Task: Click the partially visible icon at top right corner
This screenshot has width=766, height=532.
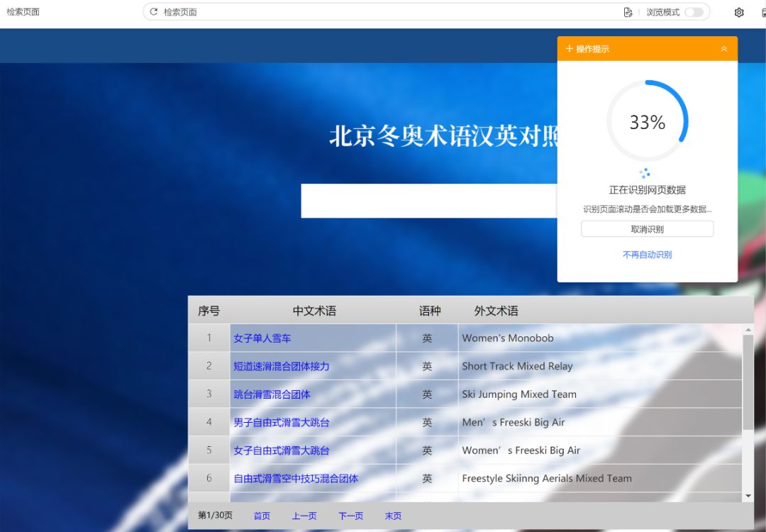Action: (x=762, y=12)
